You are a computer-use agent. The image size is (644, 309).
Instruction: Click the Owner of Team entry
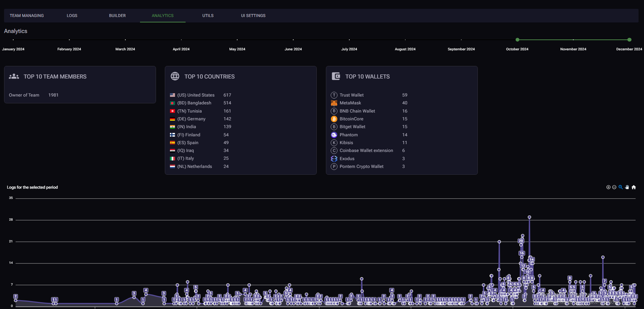[24, 95]
